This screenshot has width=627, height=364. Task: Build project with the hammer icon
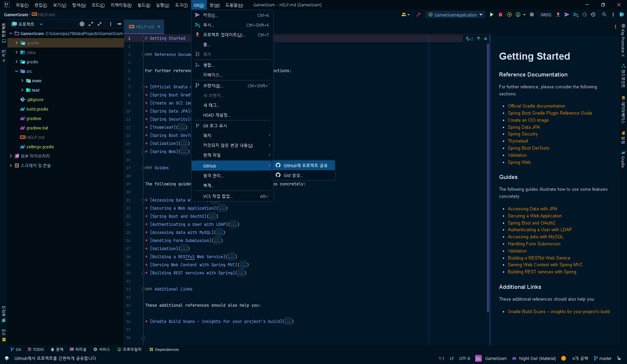tap(418, 14)
